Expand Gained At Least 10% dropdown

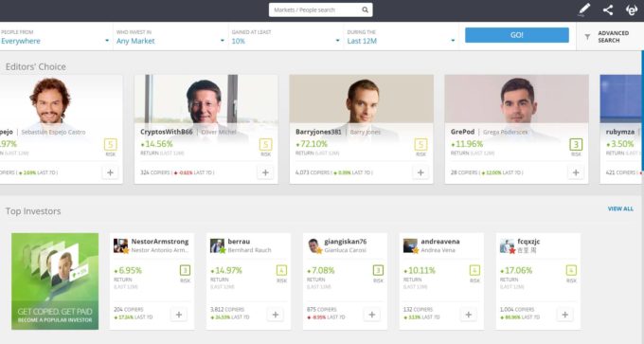pos(286,37)
